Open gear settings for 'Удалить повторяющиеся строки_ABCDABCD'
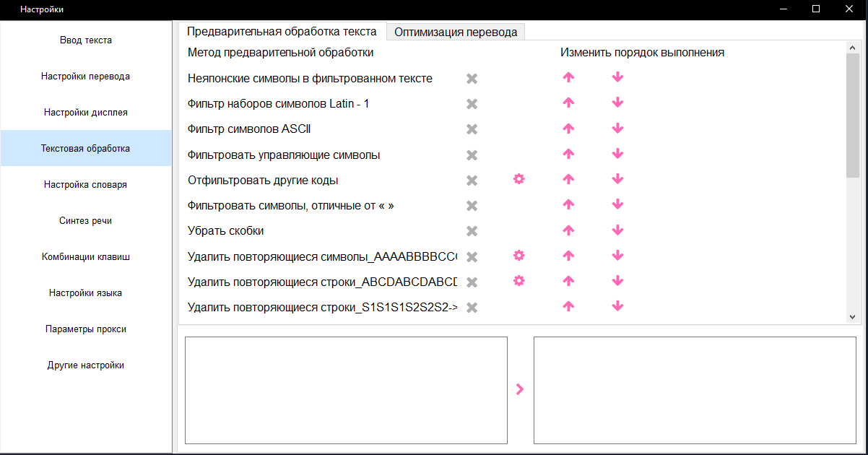The height and width of the screenshot is (455, 868). [518, 280]
